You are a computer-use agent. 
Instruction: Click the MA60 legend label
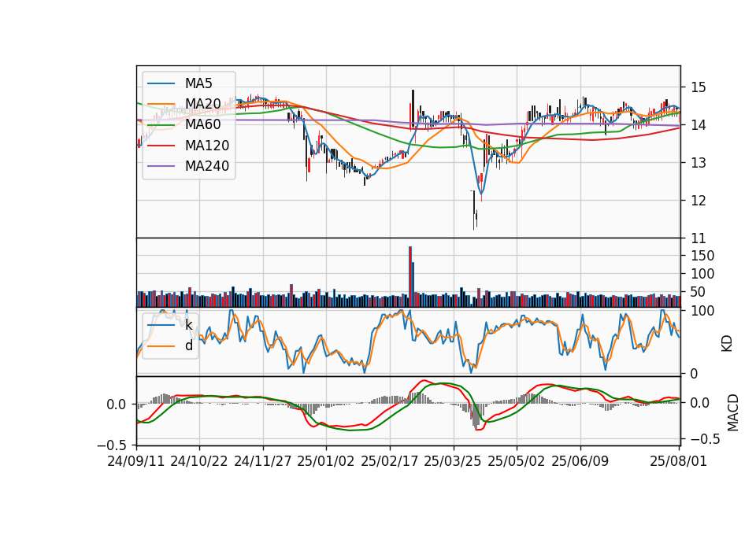click(202, 124)
